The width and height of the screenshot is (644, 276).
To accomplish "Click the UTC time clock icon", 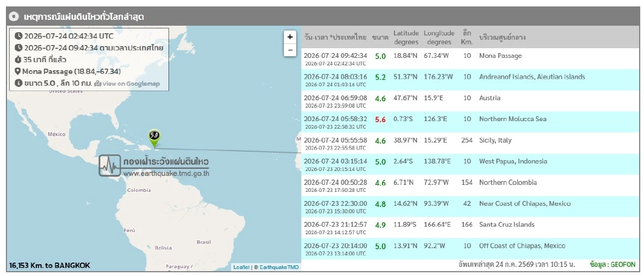I will pyautogui.click(x=18, y=36).
